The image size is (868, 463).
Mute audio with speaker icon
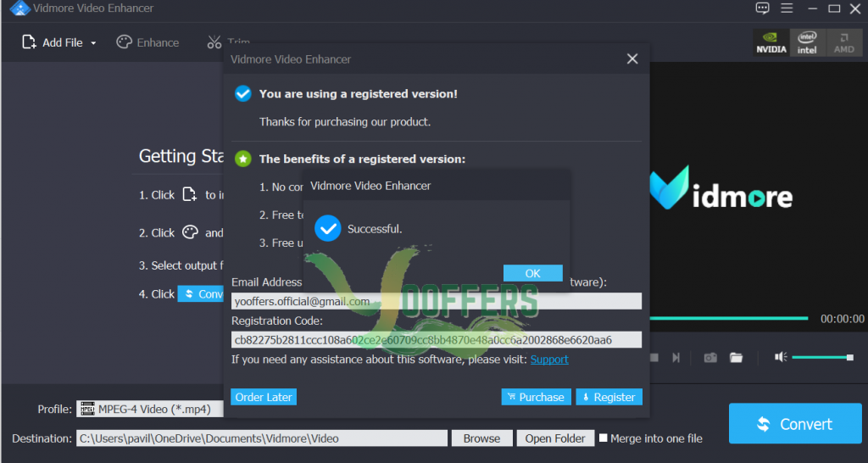[x=781, y=357]
